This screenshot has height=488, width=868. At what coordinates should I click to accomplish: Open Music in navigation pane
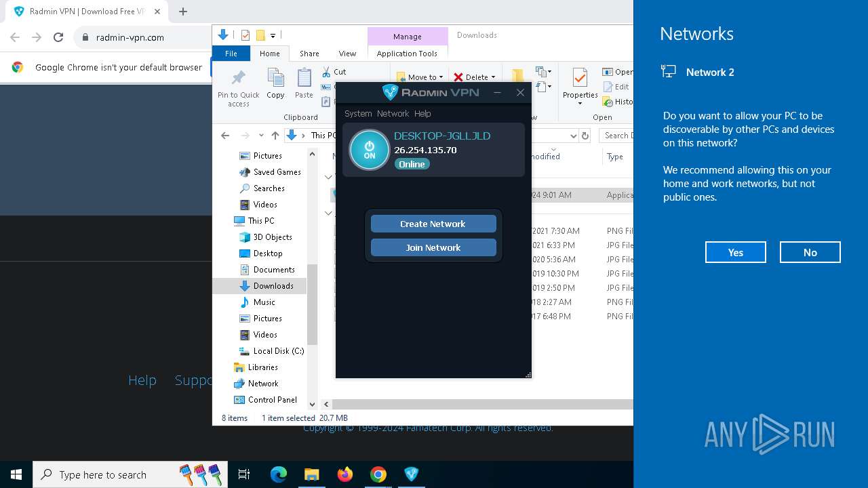pyautogui.click(x=264, y=302)
